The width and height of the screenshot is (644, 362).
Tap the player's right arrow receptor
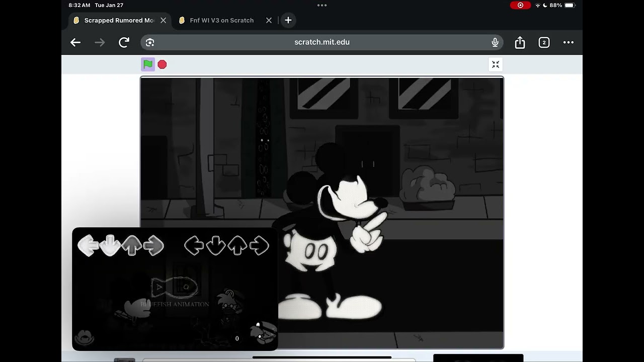pos(259,246)
